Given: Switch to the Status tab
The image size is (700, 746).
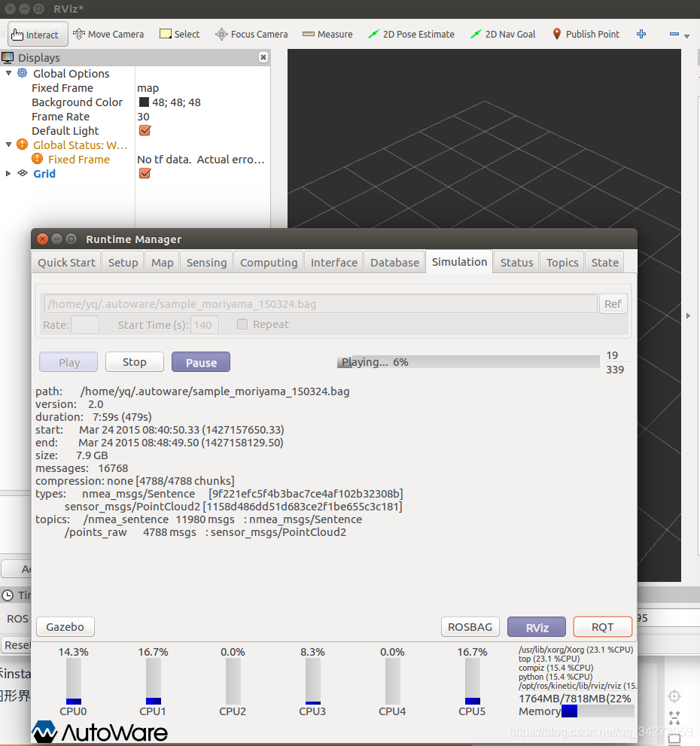Looking at the screenshot, I should coord(516,263).
